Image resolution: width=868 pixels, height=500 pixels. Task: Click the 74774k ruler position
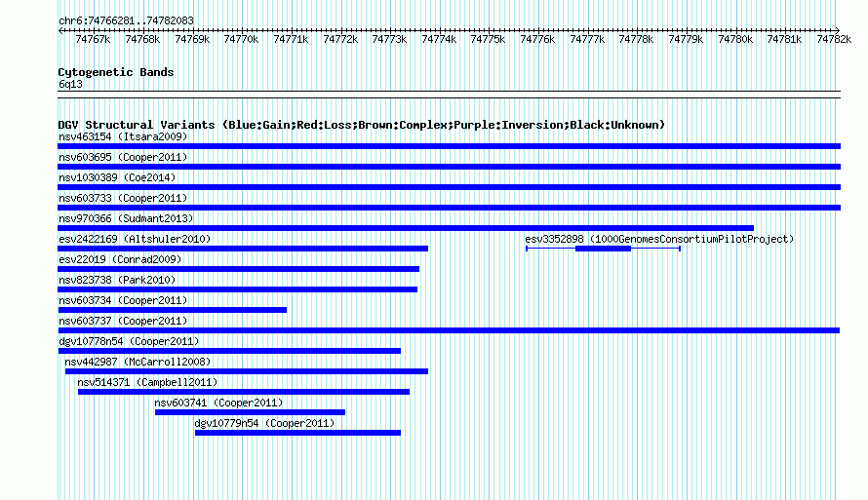coord(439,39)
